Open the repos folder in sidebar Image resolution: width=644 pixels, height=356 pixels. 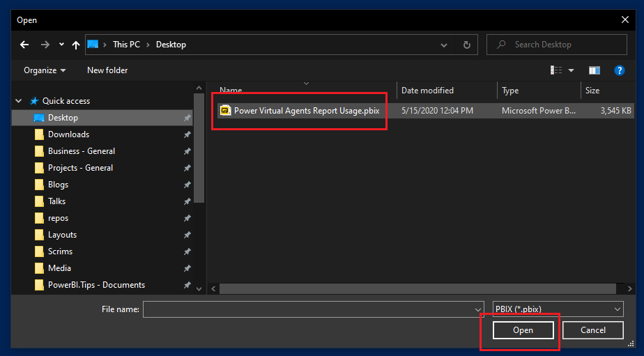click(x=58, y=218)
